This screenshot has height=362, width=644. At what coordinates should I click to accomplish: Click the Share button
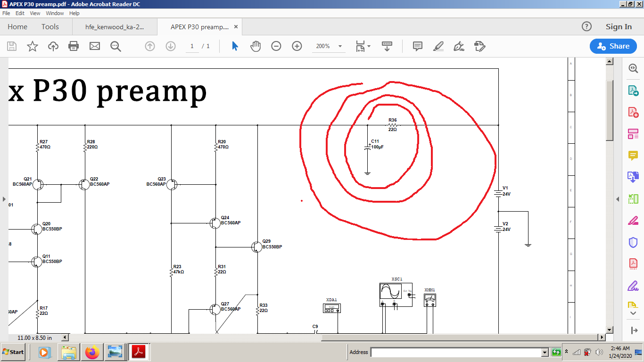(613, 46)
